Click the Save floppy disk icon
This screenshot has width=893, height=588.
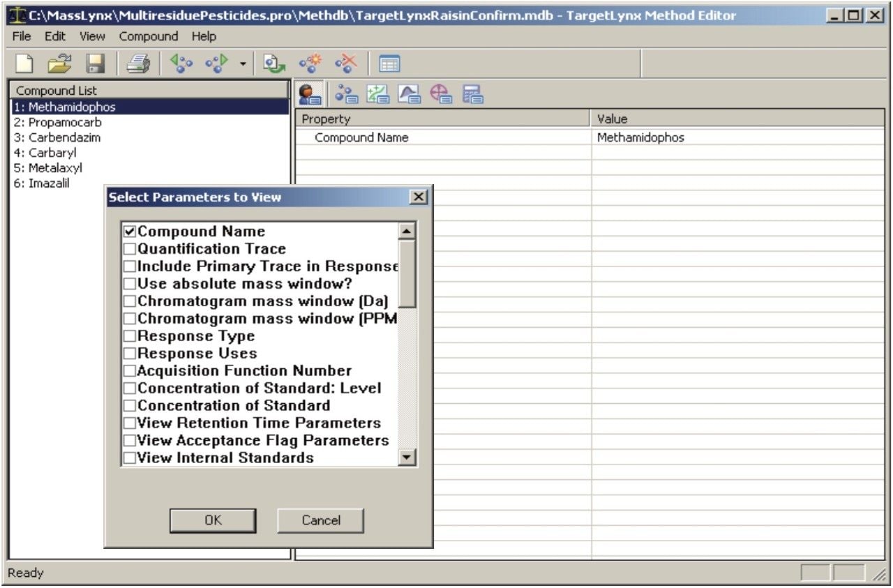pyautogui.click(x=95, y=64)
